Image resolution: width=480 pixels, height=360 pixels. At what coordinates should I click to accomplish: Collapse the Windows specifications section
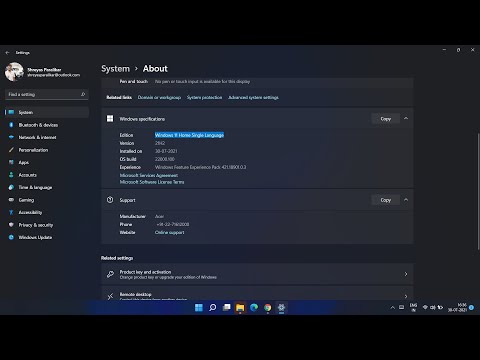406,118
